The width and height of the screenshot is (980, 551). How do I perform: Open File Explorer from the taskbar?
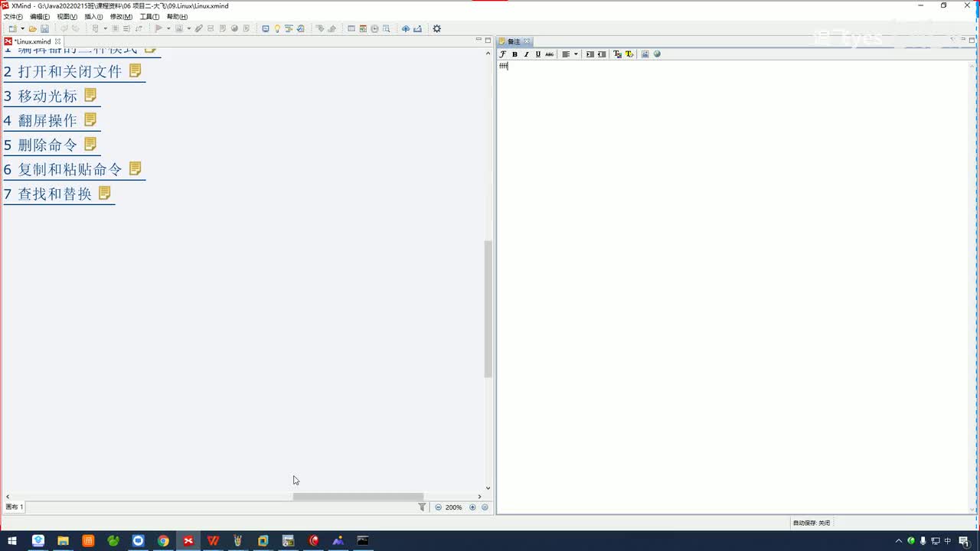pyautogui.click(x=63, y=541)
